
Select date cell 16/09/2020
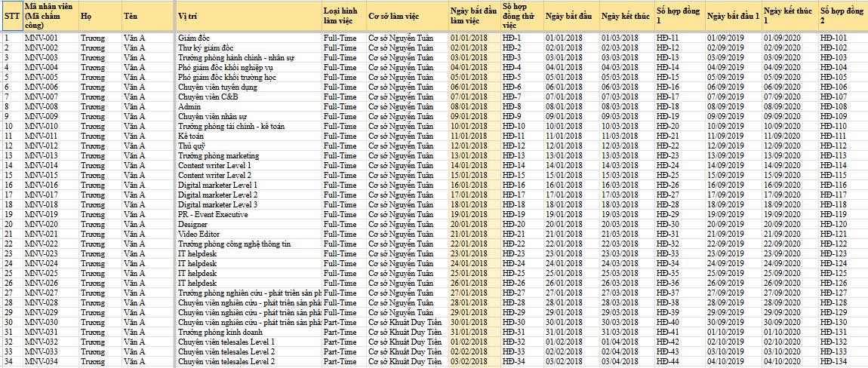[x=790, y=185]
